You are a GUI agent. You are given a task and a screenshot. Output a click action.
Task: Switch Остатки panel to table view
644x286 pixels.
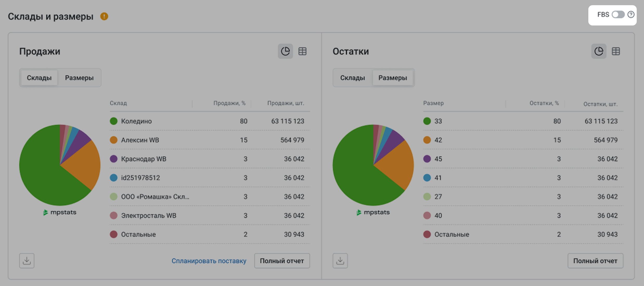point(616,51)
